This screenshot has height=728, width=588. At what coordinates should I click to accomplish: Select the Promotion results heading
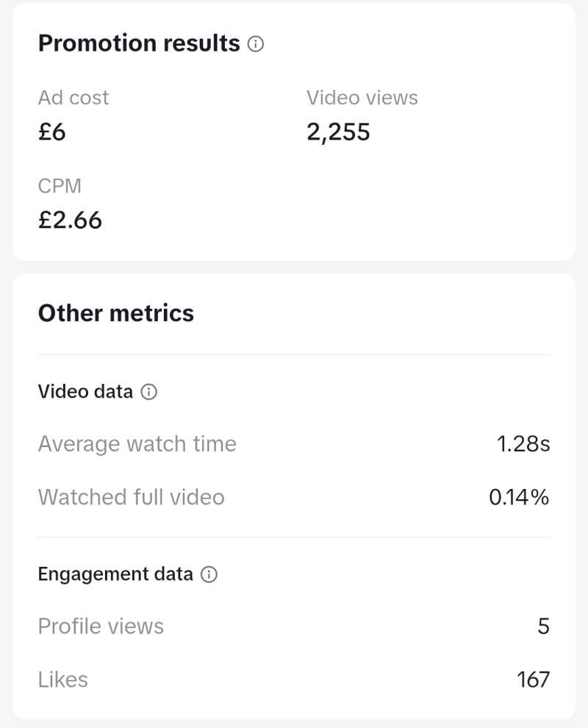pos(139,43)
